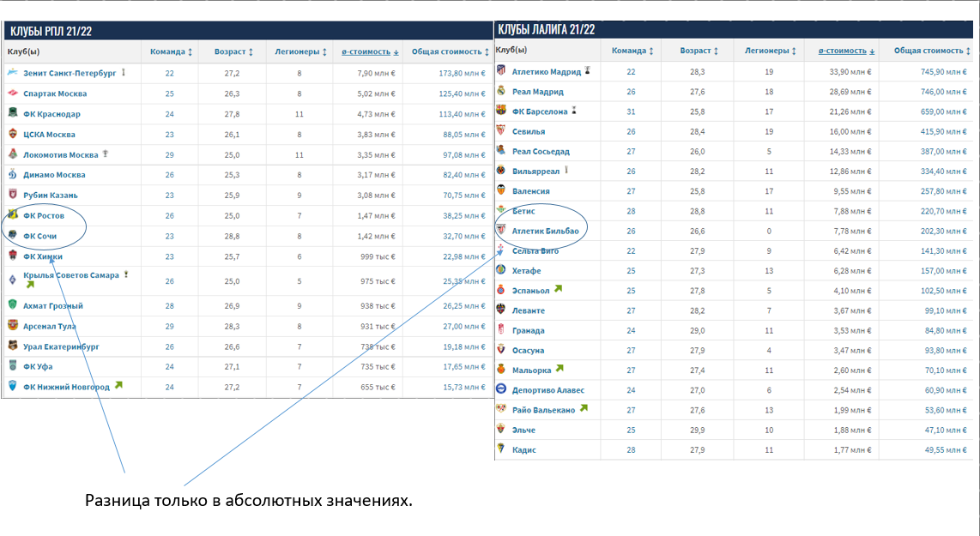Click the Arsenal Tula club crest
This screenshot has height=536, width=980.
coord(13,326)
